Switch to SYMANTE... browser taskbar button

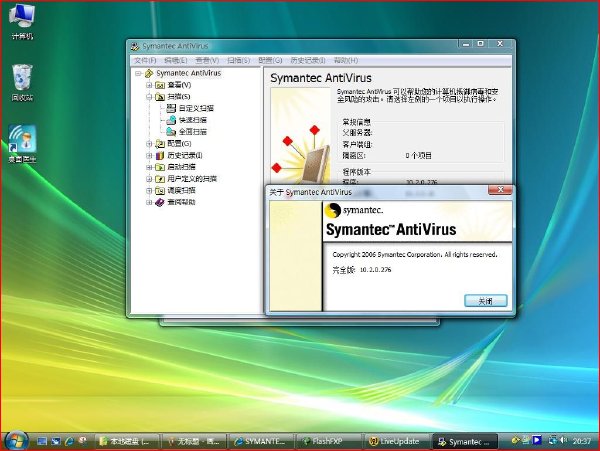(x=262, y=441)
